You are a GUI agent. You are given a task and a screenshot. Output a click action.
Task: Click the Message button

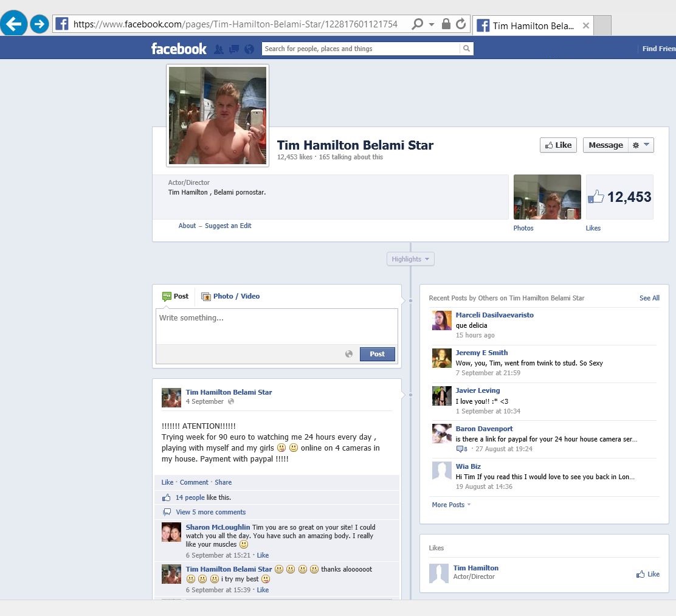(x=605, y=145)
